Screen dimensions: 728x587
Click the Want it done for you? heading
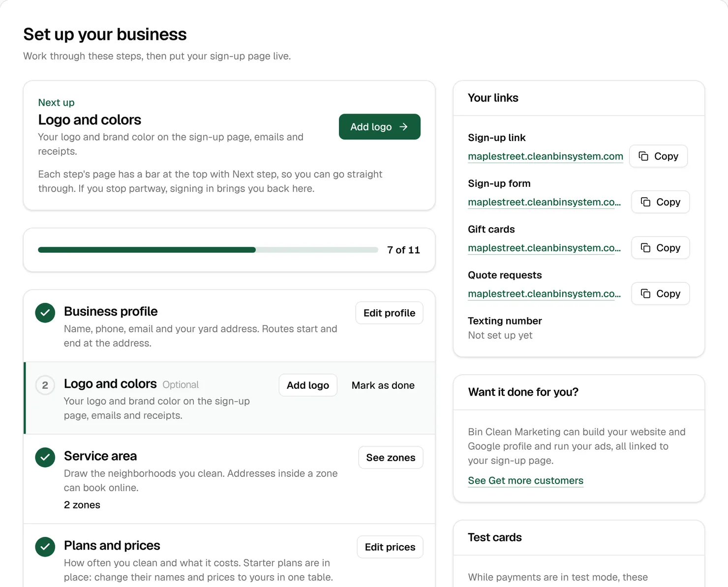click(x=523, y=392)
